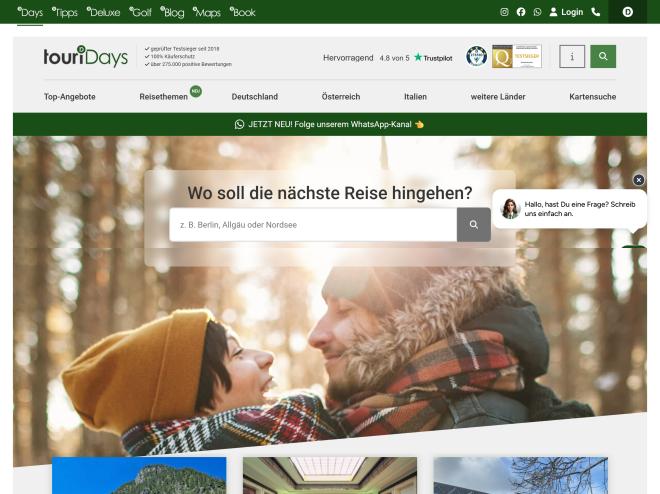Open the Top-Angebote menu
This screenshot has width=660, height=494.
pos(70,97)
